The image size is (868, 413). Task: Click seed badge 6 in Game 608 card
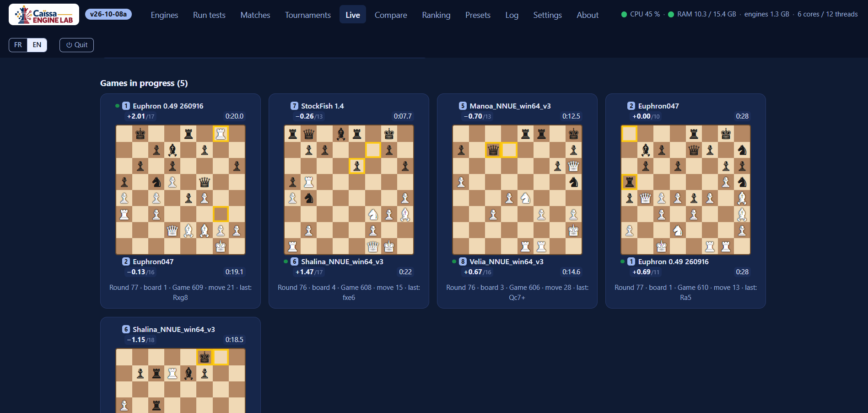click(295, 261)
